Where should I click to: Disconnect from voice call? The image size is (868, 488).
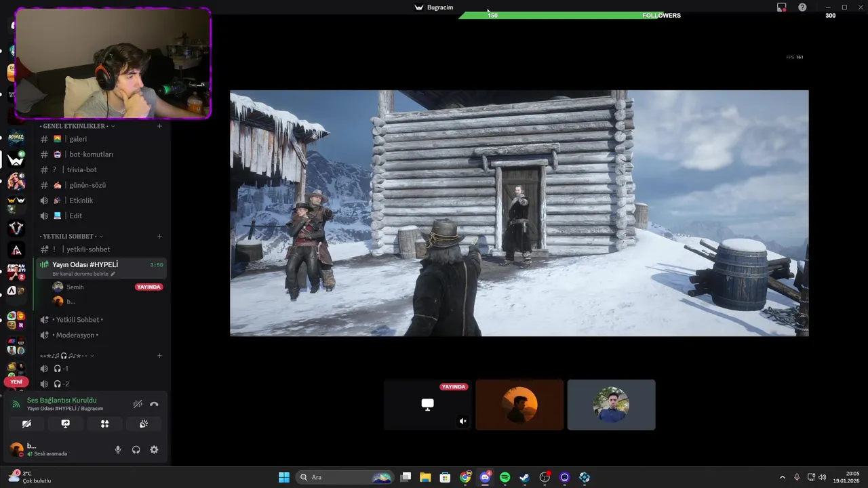click(x=154, y=404)
